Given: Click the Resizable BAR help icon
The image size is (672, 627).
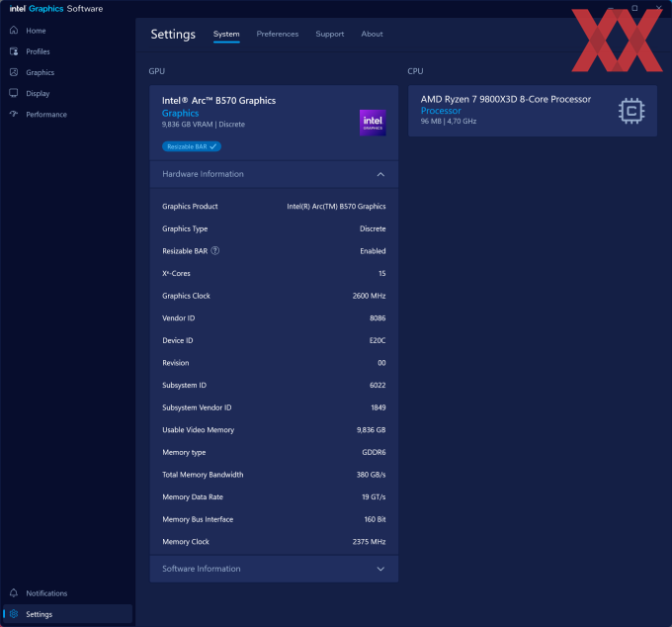Looking at the screenshot, I should [x=215, y=251].
